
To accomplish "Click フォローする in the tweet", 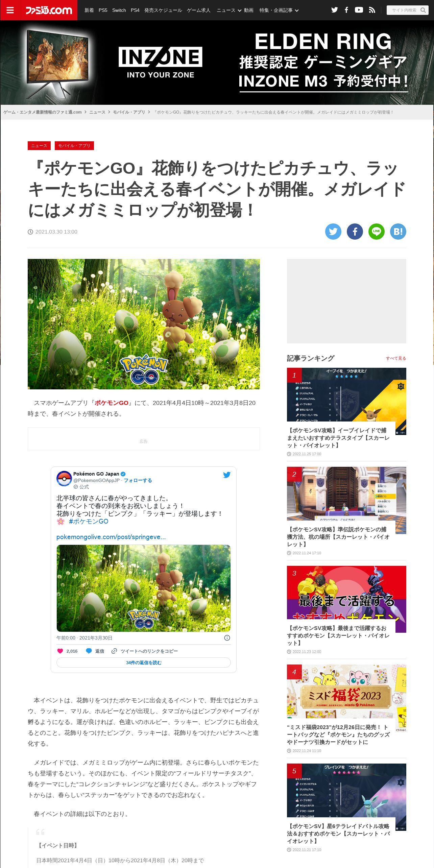I will coord(138,480).
